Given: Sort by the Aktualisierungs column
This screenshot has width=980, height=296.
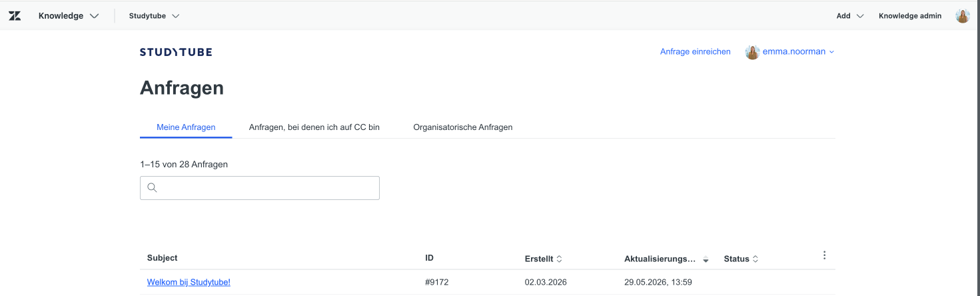Looking at the screenshot, I should (x=667, y=259).
